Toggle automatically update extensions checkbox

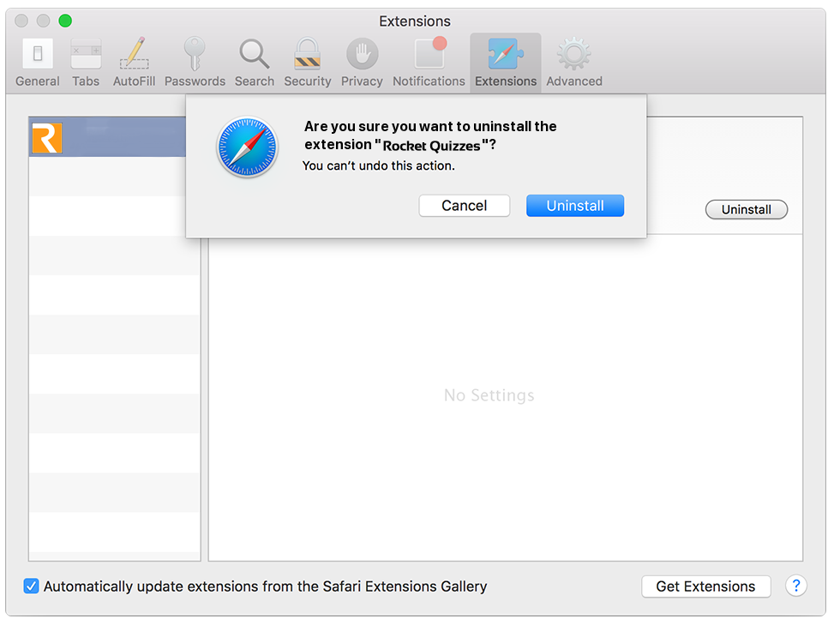[31, 586]
